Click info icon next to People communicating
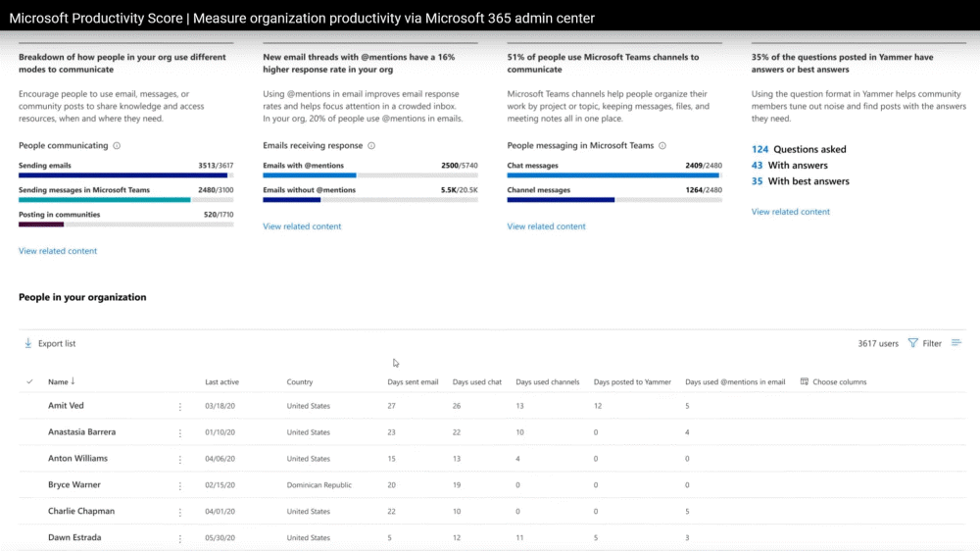The height and width of the screenshot is (551, 980). click(117, 145)
